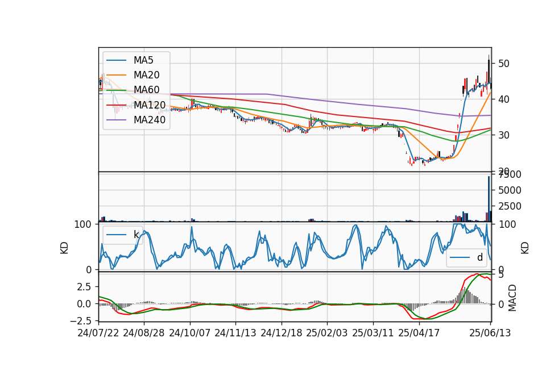Select the date label 24/08/28
The width and height of the screenshot is (546, 392).
144,333
